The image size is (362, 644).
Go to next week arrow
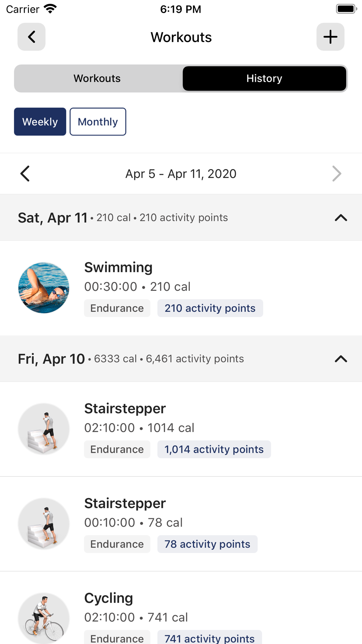click(x=337, y=174)
